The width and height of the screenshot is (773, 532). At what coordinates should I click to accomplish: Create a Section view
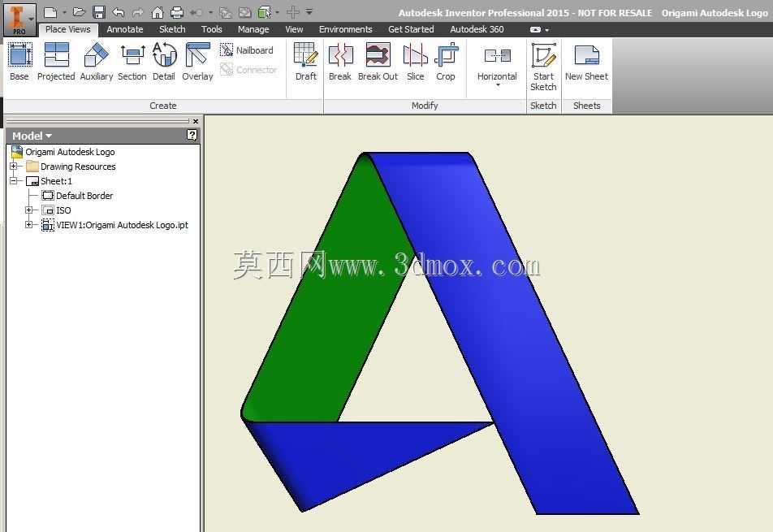(x=132, y=61)
